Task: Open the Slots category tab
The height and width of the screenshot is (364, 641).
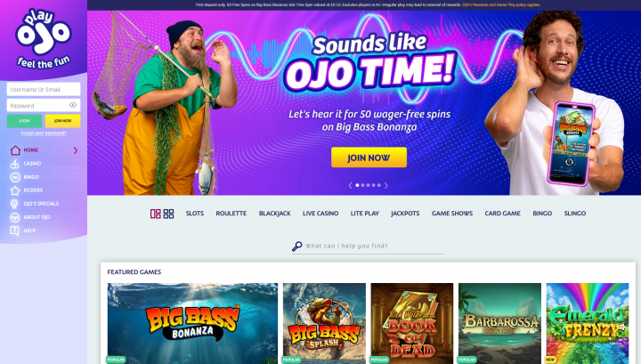Action: (195, 214)
